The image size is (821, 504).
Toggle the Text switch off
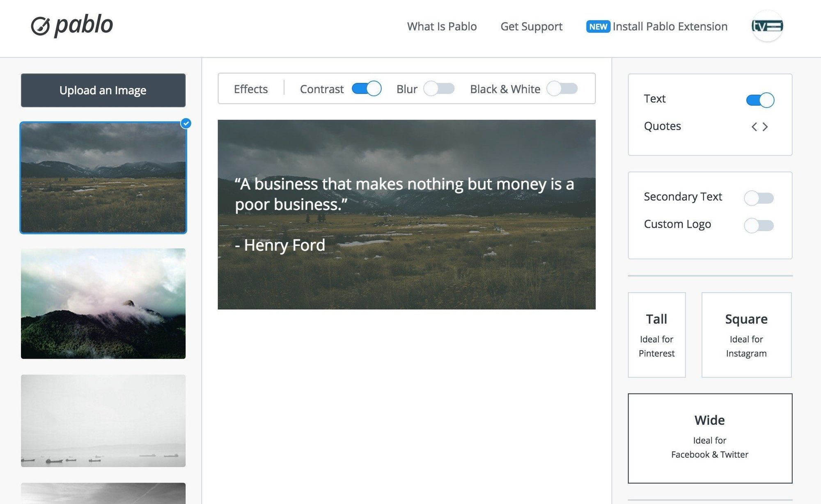coord(760,100)
